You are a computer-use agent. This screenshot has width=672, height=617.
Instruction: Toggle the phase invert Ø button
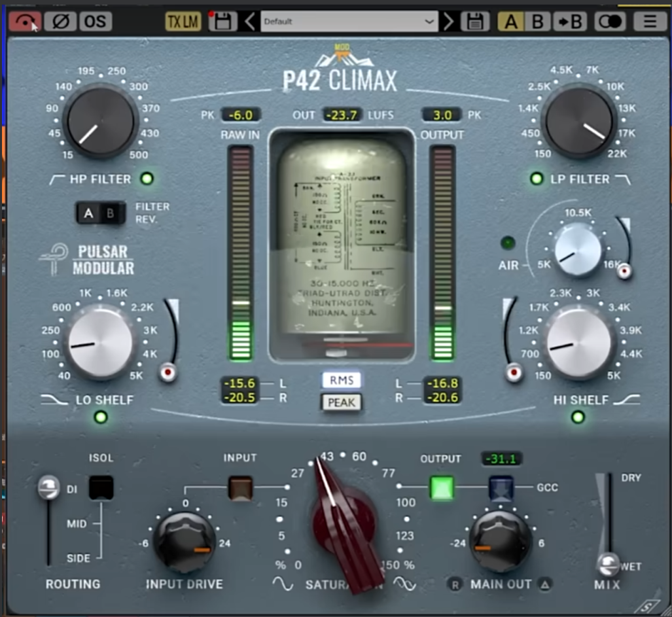point(60,22)
